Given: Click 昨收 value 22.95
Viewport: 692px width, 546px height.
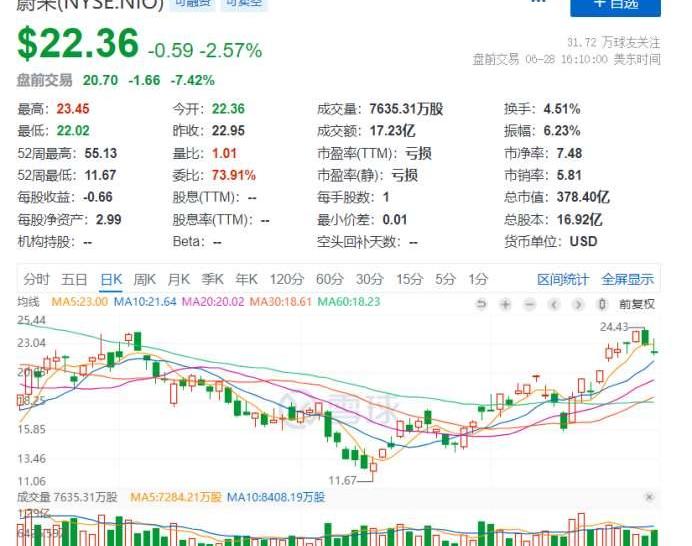Looking at the screenshot, I should pos(228,131).
